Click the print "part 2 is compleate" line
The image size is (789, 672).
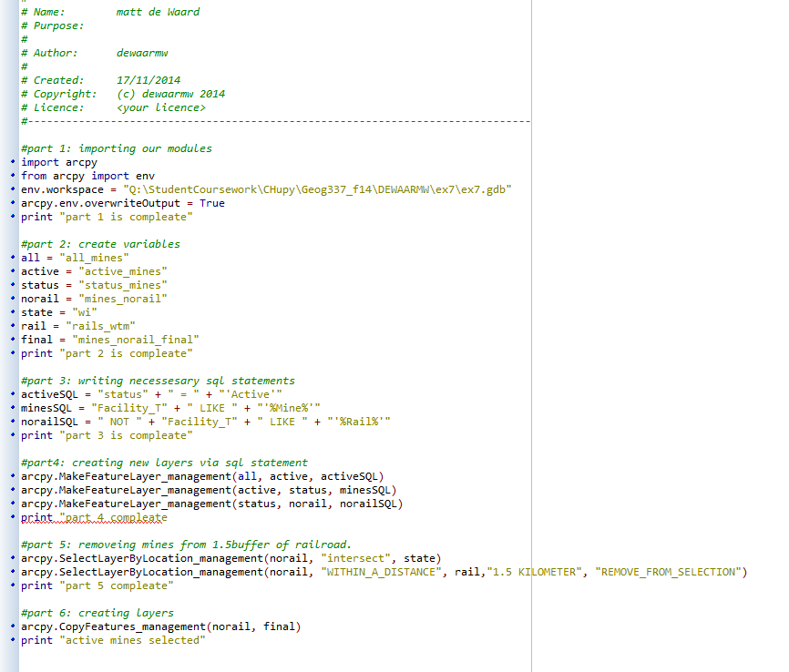point(107,353)
